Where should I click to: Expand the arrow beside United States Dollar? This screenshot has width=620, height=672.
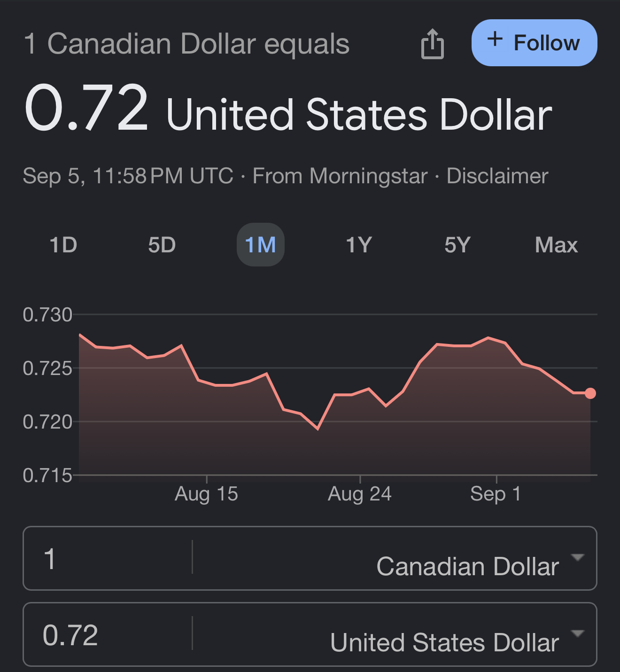tap(577, 633)
